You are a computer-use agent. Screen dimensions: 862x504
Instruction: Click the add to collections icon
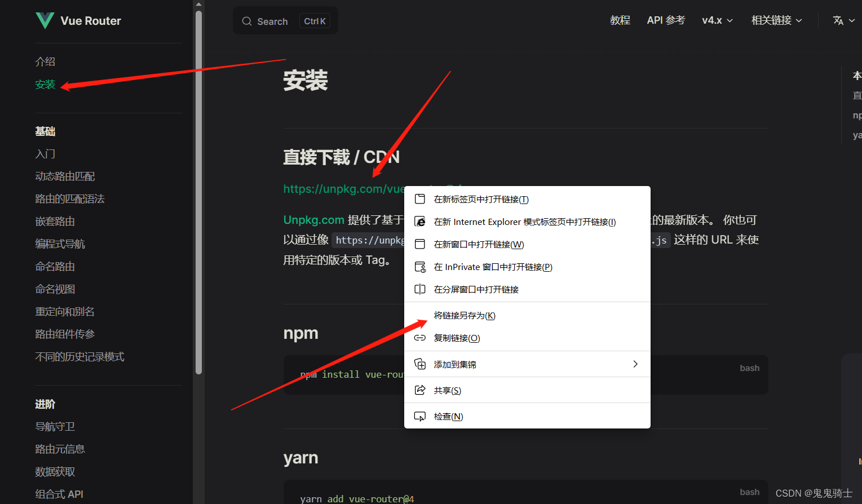tap(420, 364)
